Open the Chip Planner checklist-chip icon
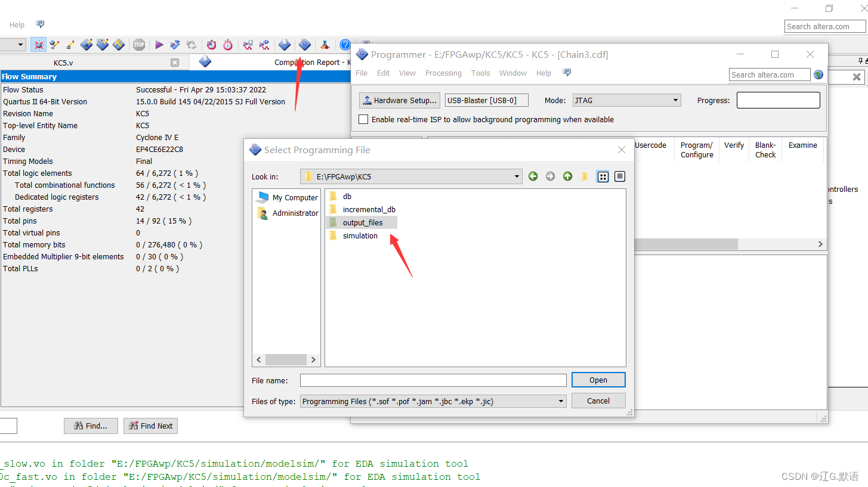The width and height of the screenshot is (868, 487). click(103, 45)
